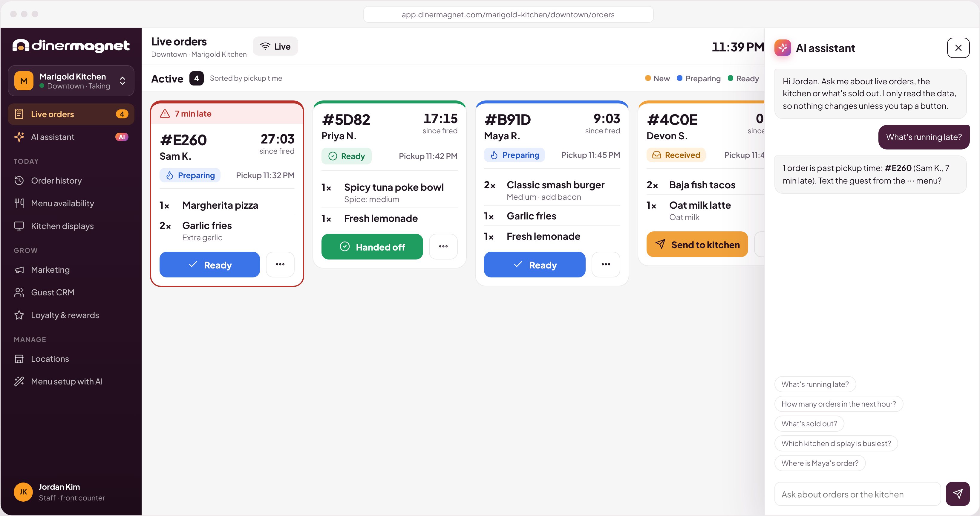Click the Locations storefront icon
Image resolution: width=980 pixels, height=516 pixels.
[x=19, y=359]
